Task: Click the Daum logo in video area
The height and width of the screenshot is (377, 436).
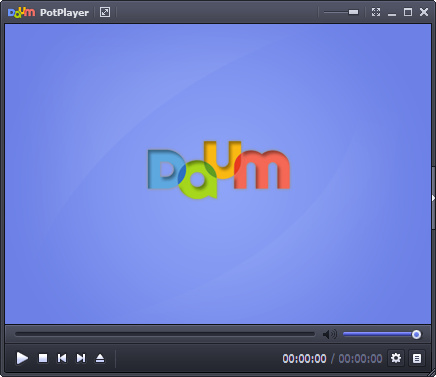Action: click(x=219, y=170)
